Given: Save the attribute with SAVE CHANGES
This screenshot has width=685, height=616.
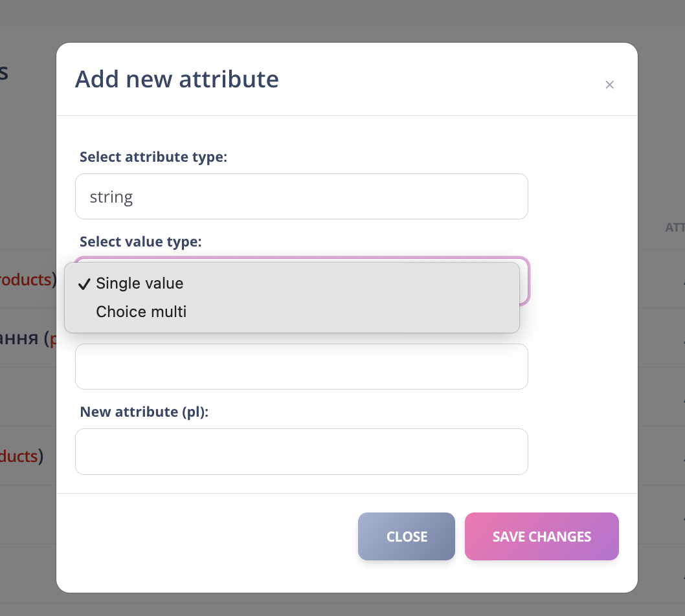Looking at the screenshot, I should (x=541, y=536).
